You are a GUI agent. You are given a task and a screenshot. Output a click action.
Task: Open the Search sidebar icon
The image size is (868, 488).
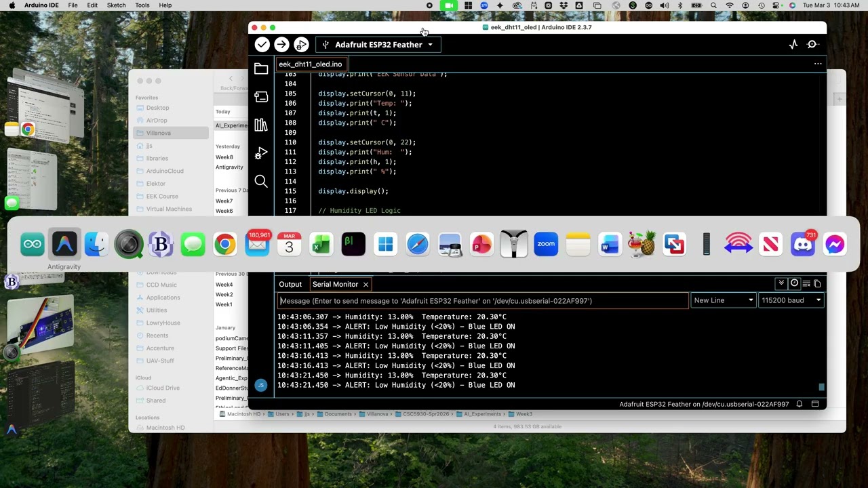coord(261,181)
